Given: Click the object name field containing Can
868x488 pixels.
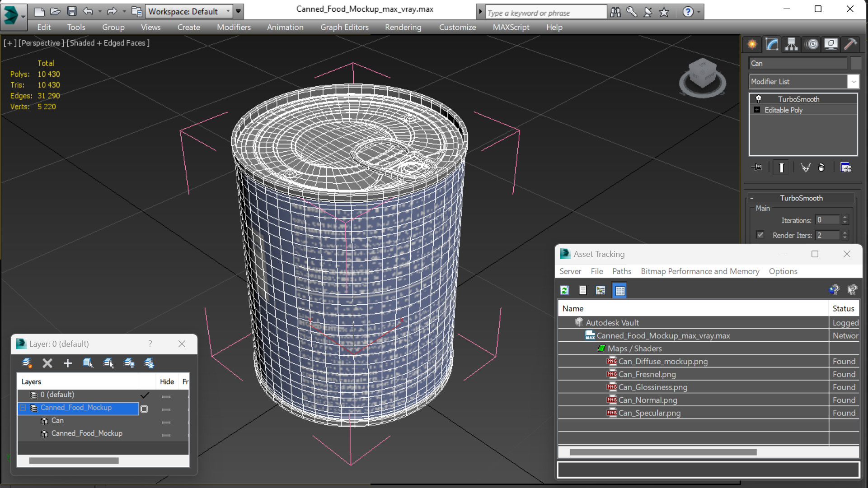Looking at the screenshot, I should tap(798, 63).
